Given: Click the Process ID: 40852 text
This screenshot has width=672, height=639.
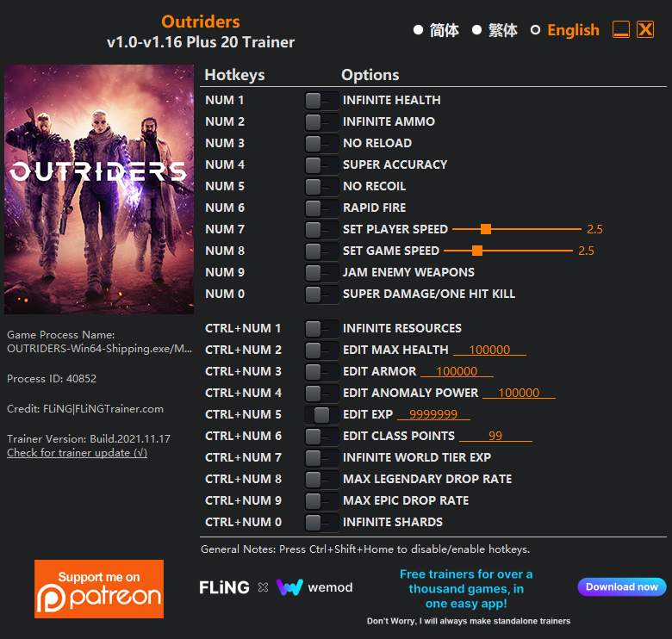Looking at the screenshot, I should point(52,379).
